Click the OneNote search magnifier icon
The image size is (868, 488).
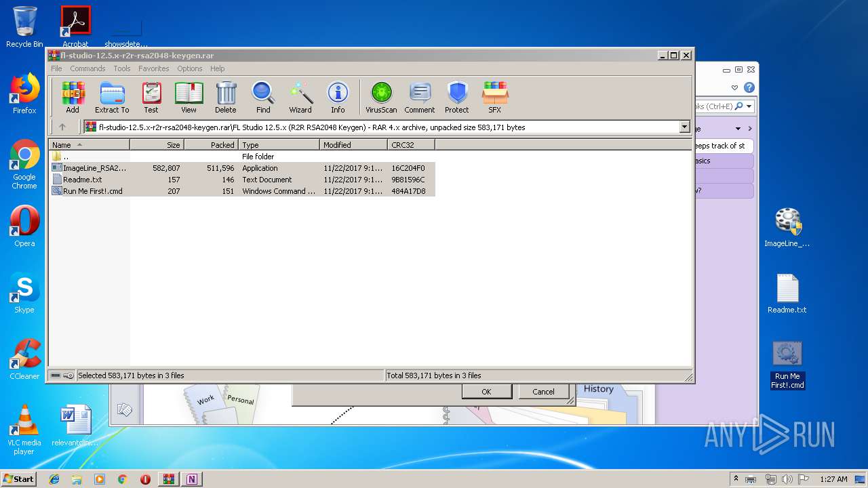740,106
